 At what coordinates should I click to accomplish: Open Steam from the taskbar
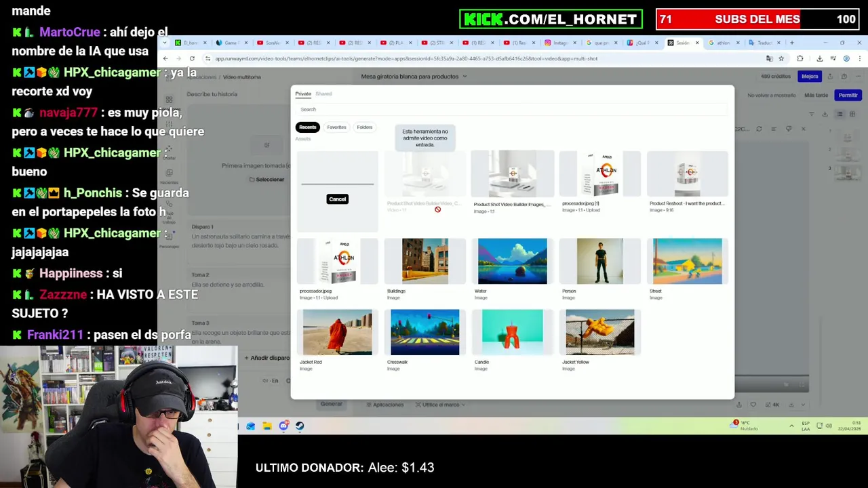click(300, 426)
